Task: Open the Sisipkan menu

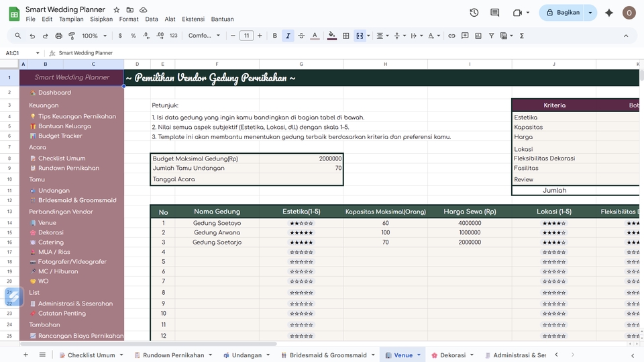Action: [x=101, y=19]
